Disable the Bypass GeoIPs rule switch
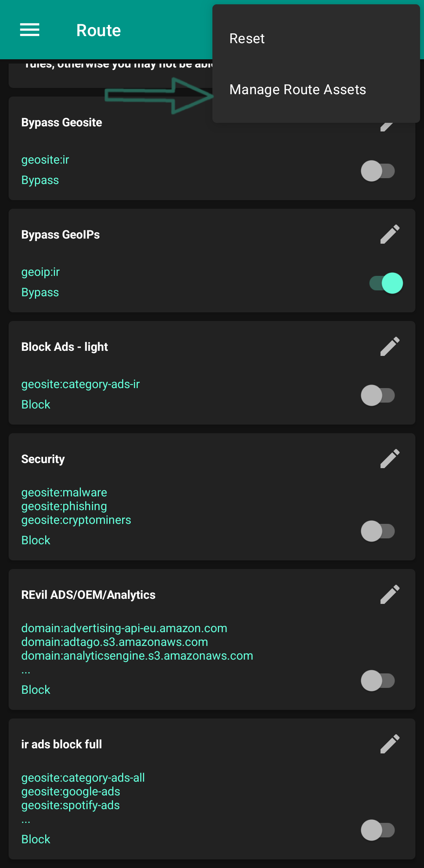The width and height of the screenshot is (424, 868). [x=386, y=283]
